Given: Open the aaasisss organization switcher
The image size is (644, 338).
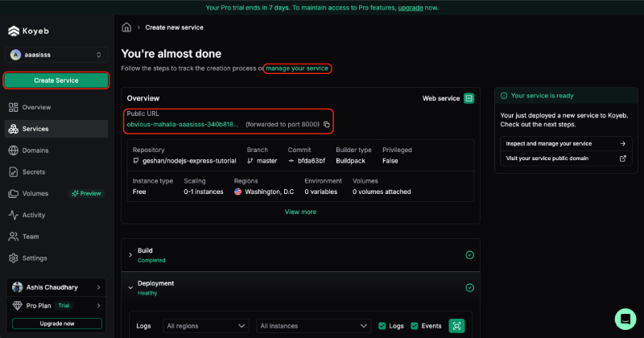Looking at the screenshot, I should tap(56, 55).
